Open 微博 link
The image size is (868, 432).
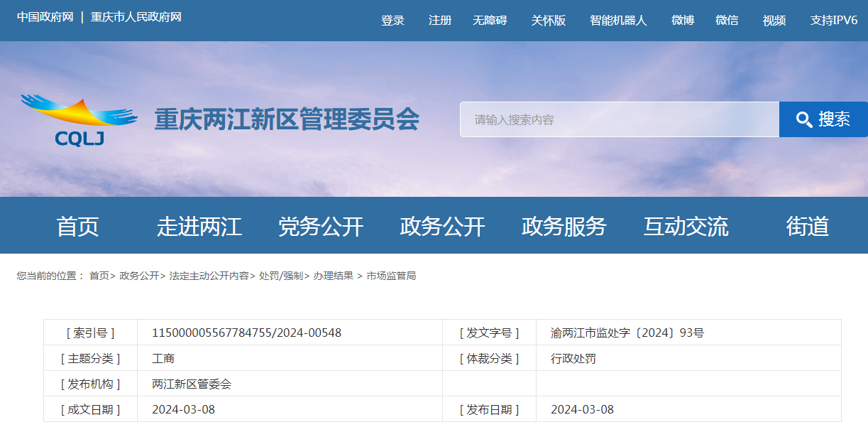click(683, 21)
